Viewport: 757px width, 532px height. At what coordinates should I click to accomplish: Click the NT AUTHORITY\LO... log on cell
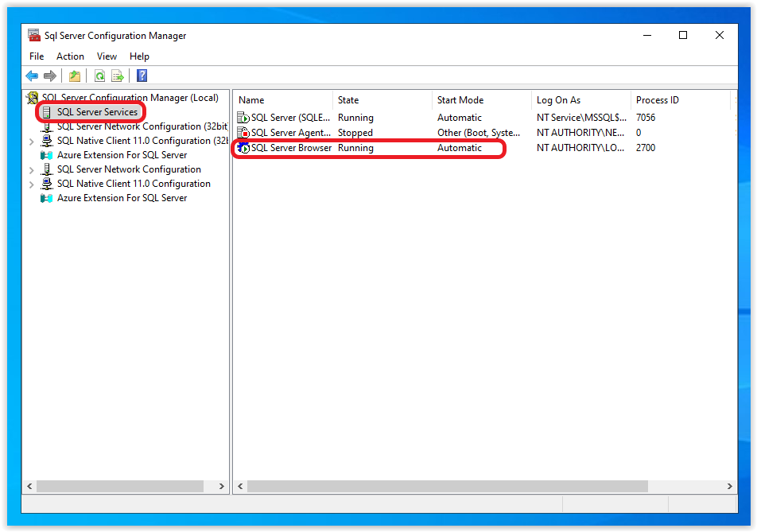coord(580,148)
